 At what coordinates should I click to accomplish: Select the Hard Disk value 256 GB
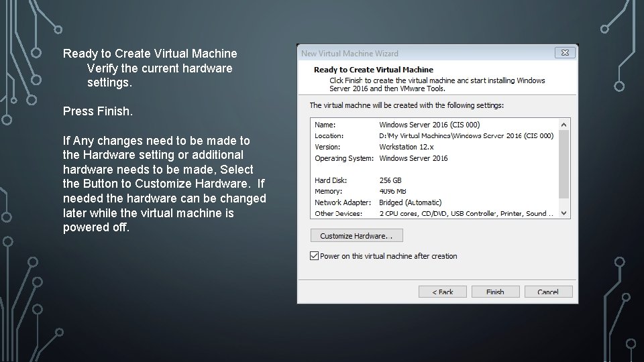click(390, 180)
